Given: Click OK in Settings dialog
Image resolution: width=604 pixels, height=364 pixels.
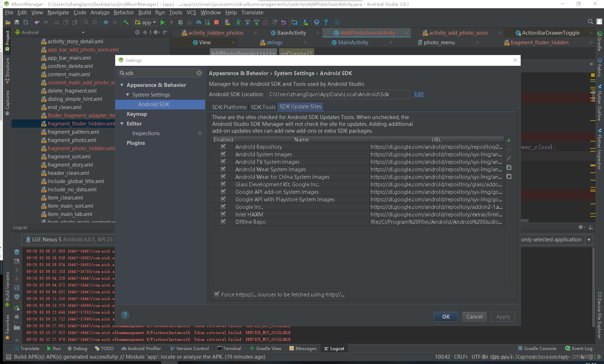Looking at the screenshot, I should click(446, 317).
